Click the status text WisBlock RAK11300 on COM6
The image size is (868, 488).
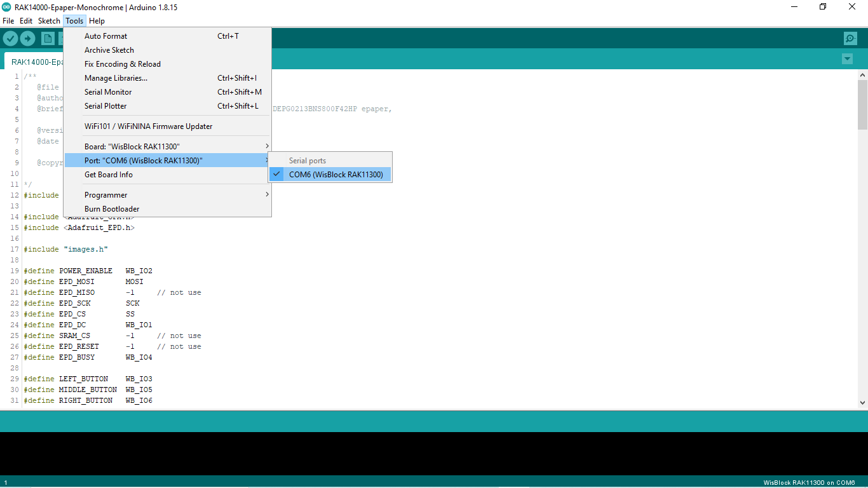pyautogui.click(x=809, y=483)
